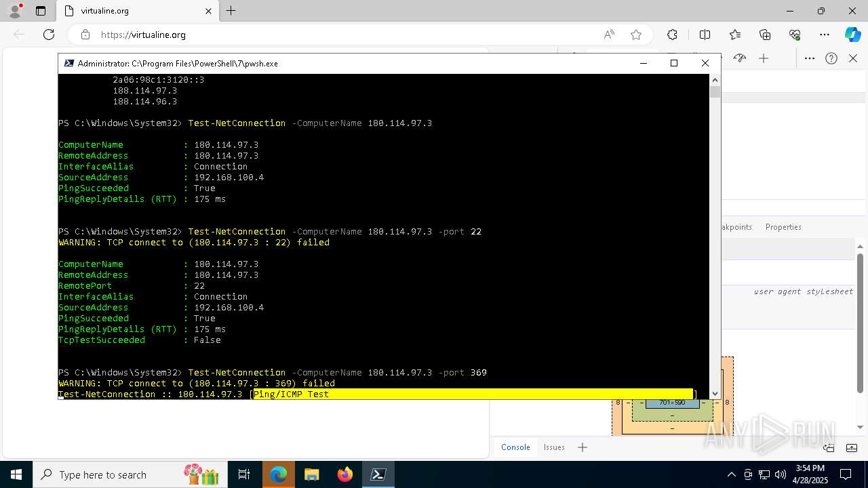
Task: Click the 701×590 content box in box model
Action: pyautogui.click(x=672, y=403)
